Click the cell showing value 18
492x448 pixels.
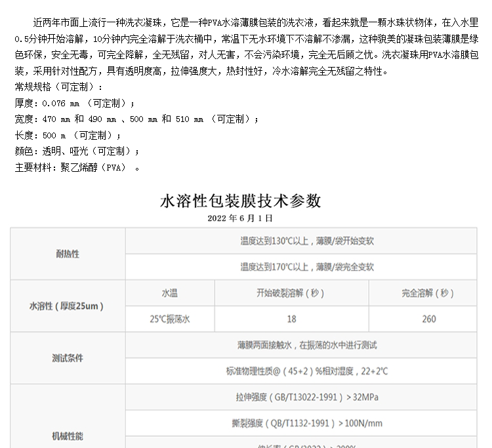pyautogui.click(x=291, y=319)
